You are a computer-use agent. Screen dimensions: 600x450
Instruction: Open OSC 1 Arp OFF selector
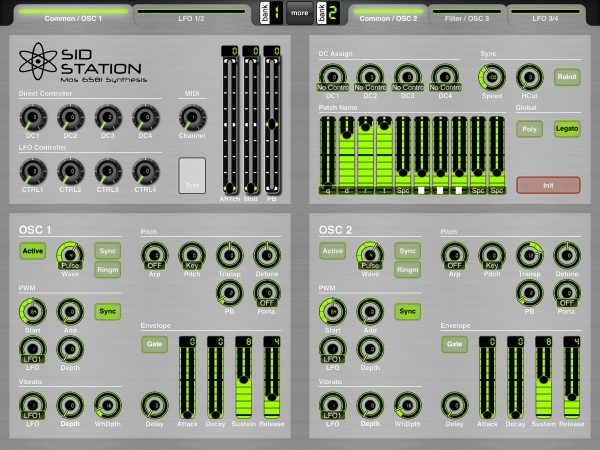point(155,256)
